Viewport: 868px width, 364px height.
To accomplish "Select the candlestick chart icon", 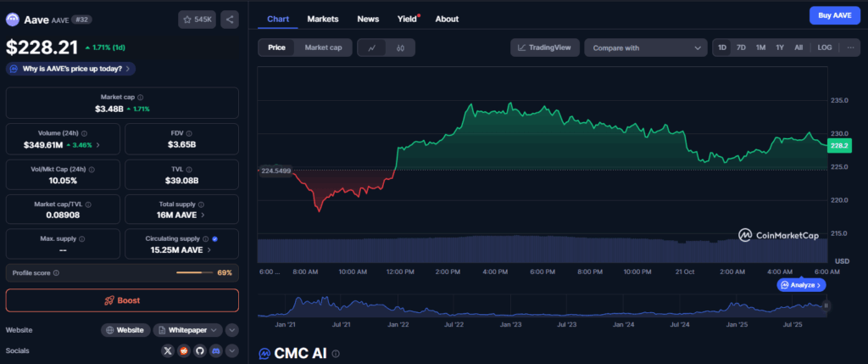I will (x=399, y=48).
